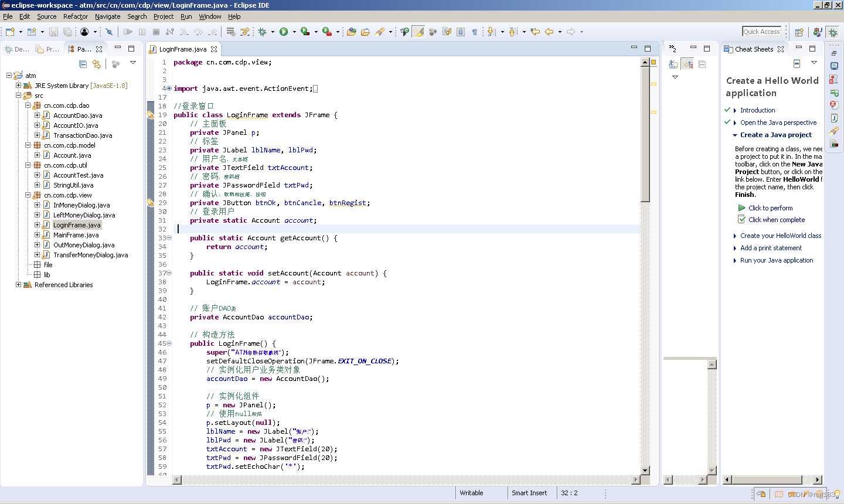Collapse the cn.com.cdp.dao package
This screenshot has width=844, height=504.
coord(28,105)
